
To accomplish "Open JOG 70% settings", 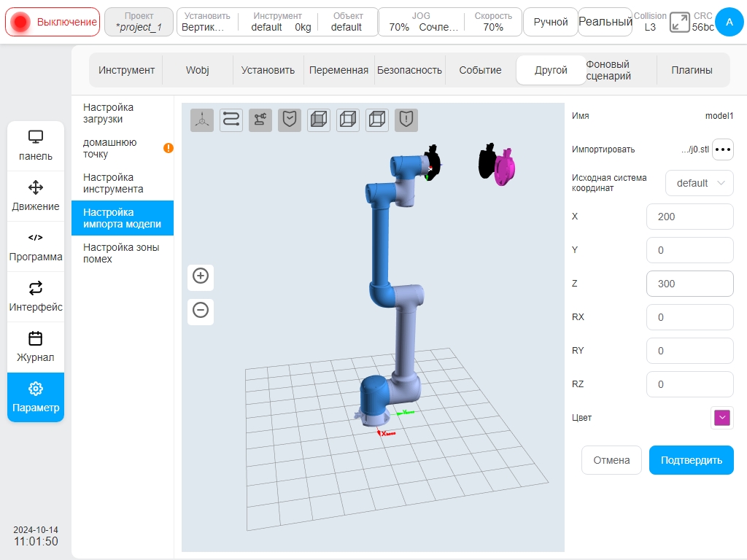I will pyautogui.click(x=421, y=22).
